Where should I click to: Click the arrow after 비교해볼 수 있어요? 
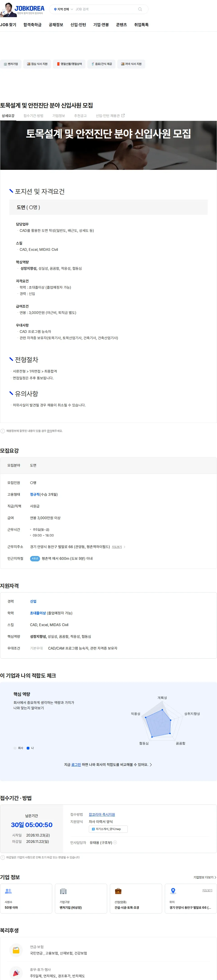(151, 765)
